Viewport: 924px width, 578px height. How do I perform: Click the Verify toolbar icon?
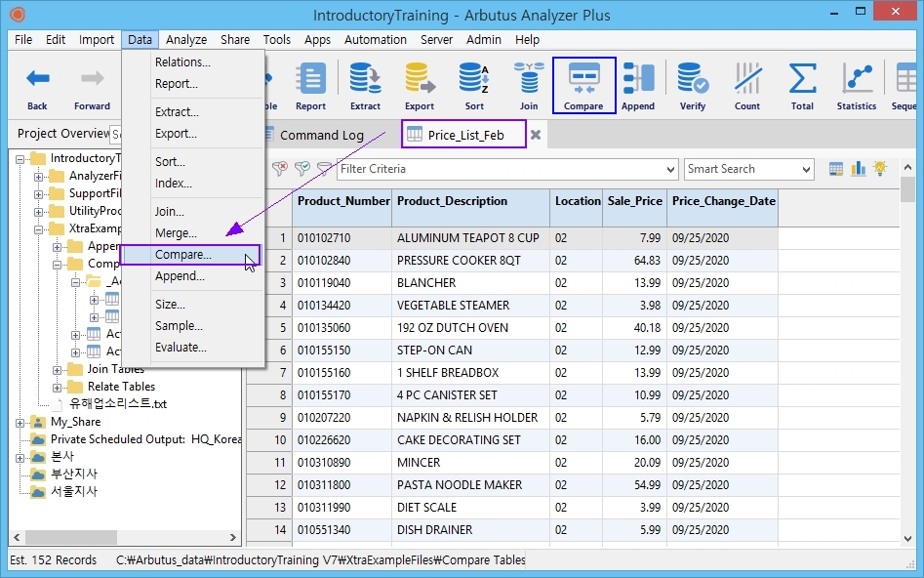click(693, 78)
